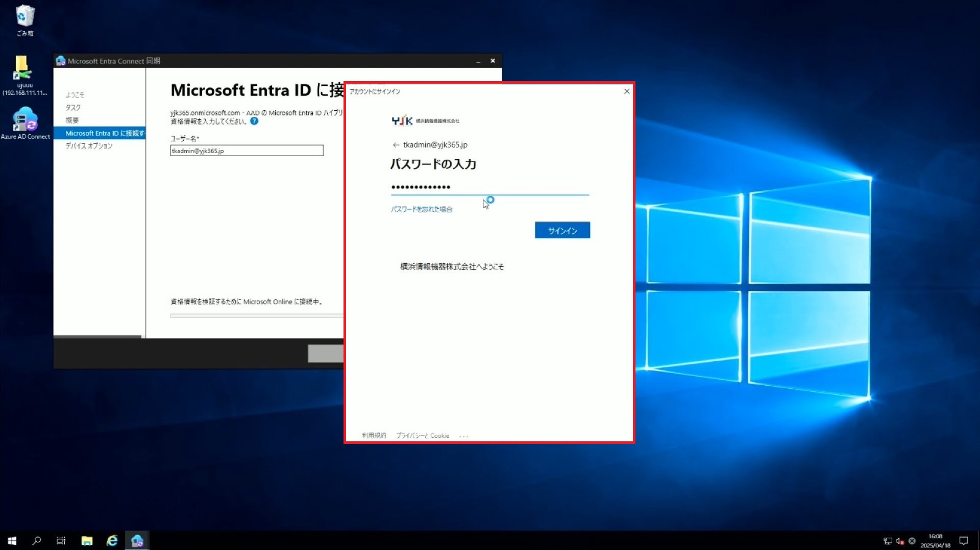Select 概要 in the wizard sidebar
Screen dimensions: 980x550
coord(72,120)
